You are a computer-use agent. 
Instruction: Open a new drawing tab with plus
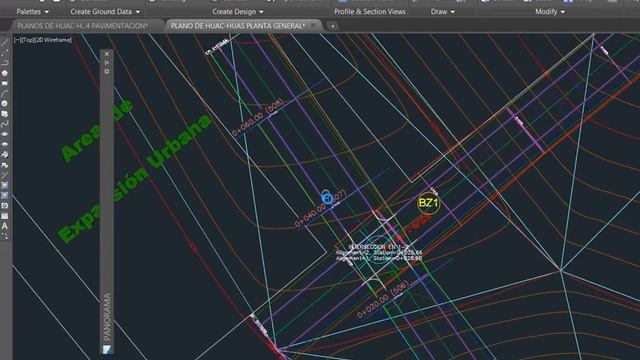tap(333, 26)
